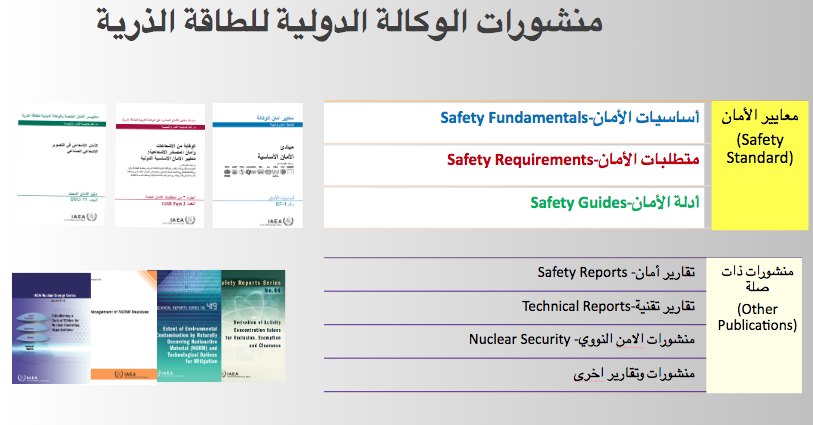
Task: Select the Safety Fundamentals row in blue
Action: pyautogui.click(x=514, y=122)
